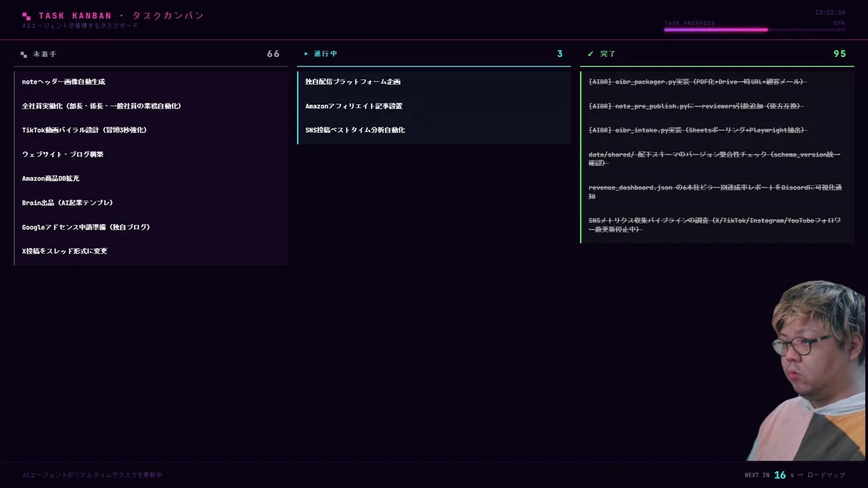The image size is (868, 488).
Task: Click the 未着手 column square icon
Action: click(24, 54)
